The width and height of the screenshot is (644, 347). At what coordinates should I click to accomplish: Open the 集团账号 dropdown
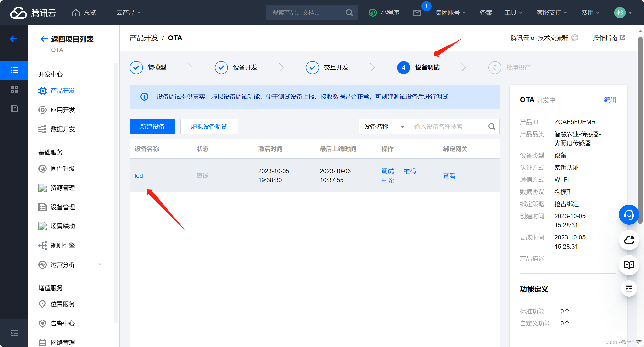450,13
